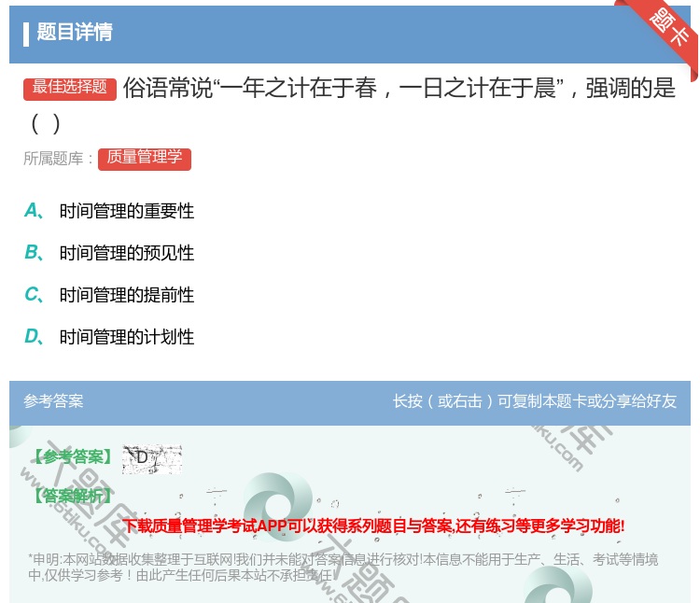The width and height of the screenshot is (700, 603).
Task: Select option A 时间管理的重要性
Action: tap(127, 211)
